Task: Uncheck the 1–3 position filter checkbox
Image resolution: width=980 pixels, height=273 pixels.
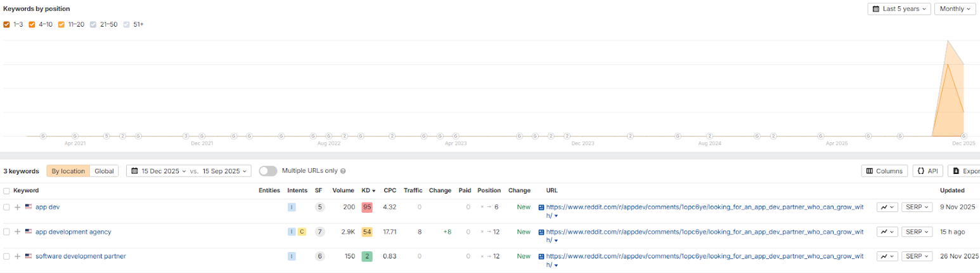Action: (6, 25)
